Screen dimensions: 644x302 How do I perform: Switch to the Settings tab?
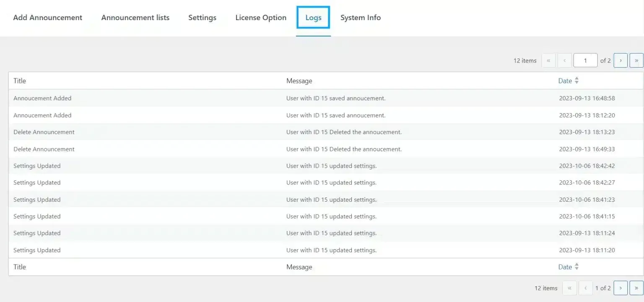tap(202, 18)
